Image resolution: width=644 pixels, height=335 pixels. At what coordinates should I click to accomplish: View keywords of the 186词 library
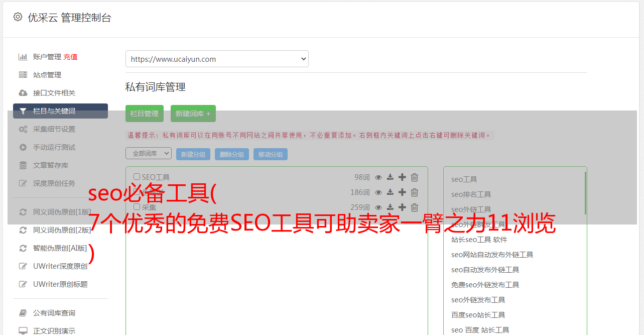point(378,192)
